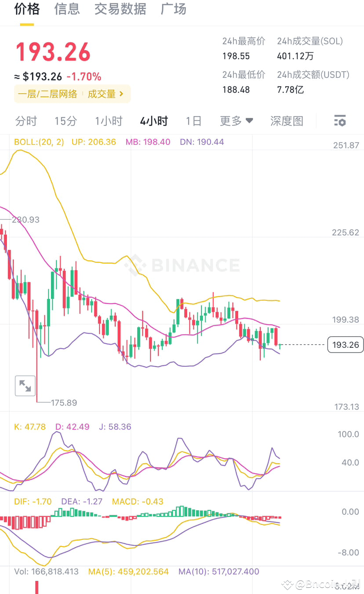Switch to the 信息 tab
Screen dimensions: 364x594
click(x=67, y=9)
